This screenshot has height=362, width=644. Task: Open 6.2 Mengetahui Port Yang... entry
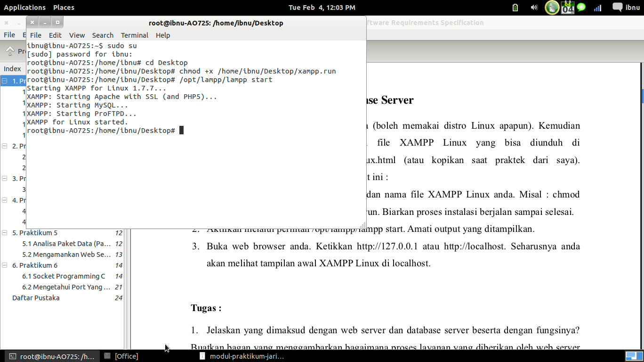pos(66,287)
